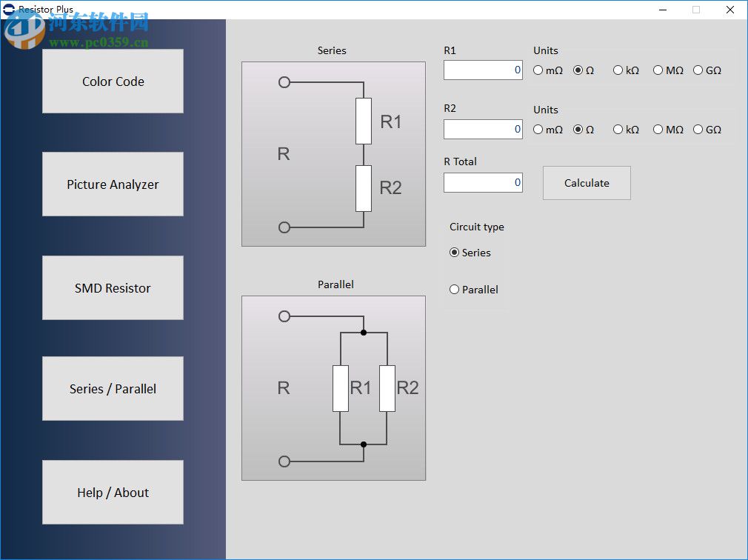This screenshot has height=560, width=748.
Task: Click inside the R2 value field
Action: (483, 129)
